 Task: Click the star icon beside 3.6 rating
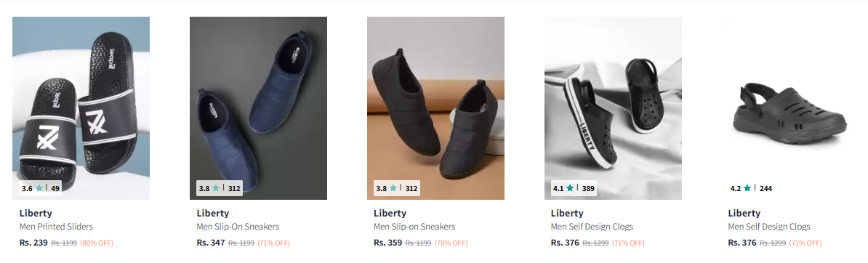click(39, 188)
